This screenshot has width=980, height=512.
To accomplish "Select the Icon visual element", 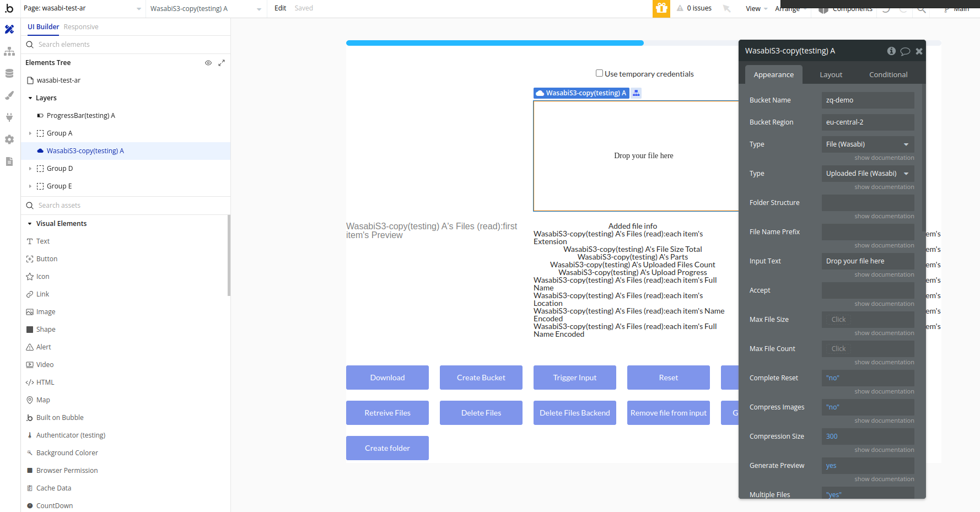I will (x=43, y=277).
